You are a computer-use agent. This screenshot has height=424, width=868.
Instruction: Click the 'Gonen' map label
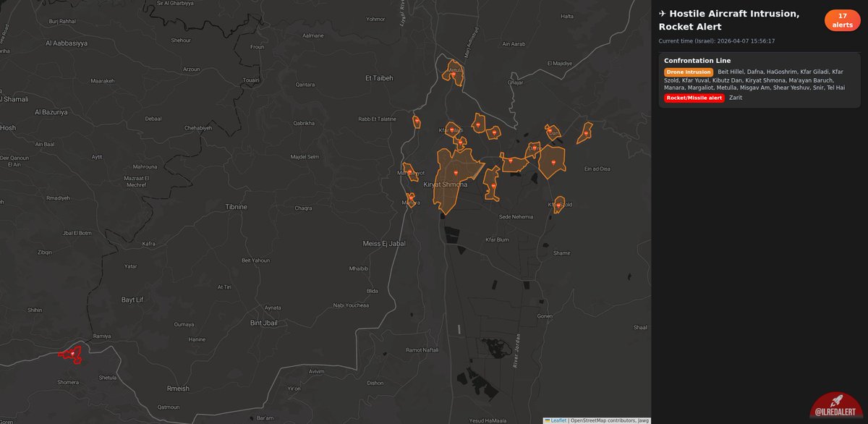click(x=545, y=316)
